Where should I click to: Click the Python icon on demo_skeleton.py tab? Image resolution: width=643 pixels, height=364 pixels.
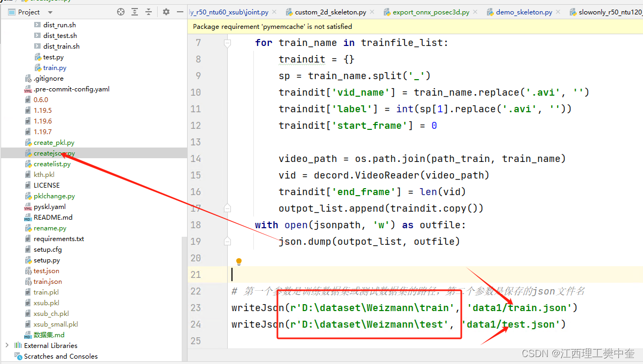pos(490,12)
